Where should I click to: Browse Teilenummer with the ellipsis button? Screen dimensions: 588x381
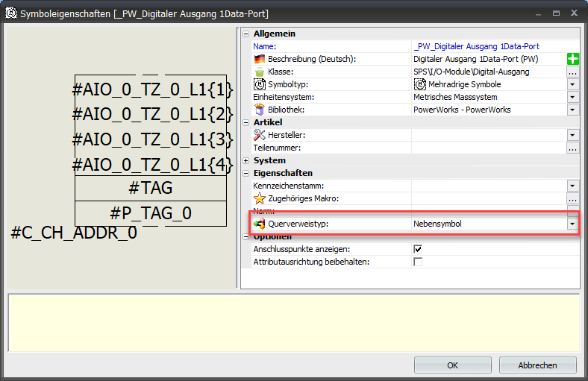tap(572, 148)
